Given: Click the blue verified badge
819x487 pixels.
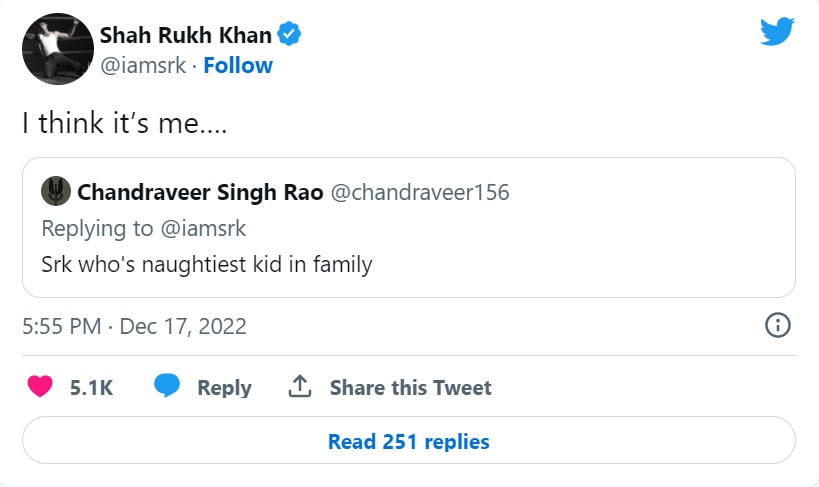Looking at the screenshot, I should click(x=290, y=35).
